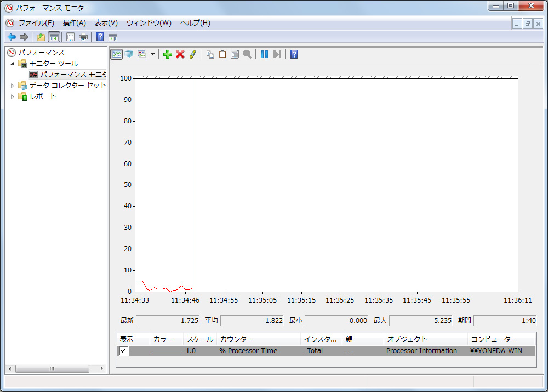Click View current activity graph icon
This screenshot has height=392, width=548.
[x=117, y=54]
